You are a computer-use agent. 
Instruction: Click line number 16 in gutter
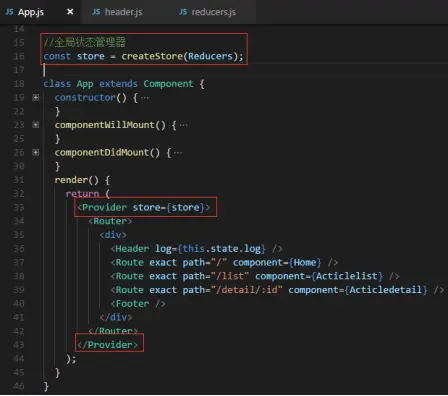click(x=19, y=56)
